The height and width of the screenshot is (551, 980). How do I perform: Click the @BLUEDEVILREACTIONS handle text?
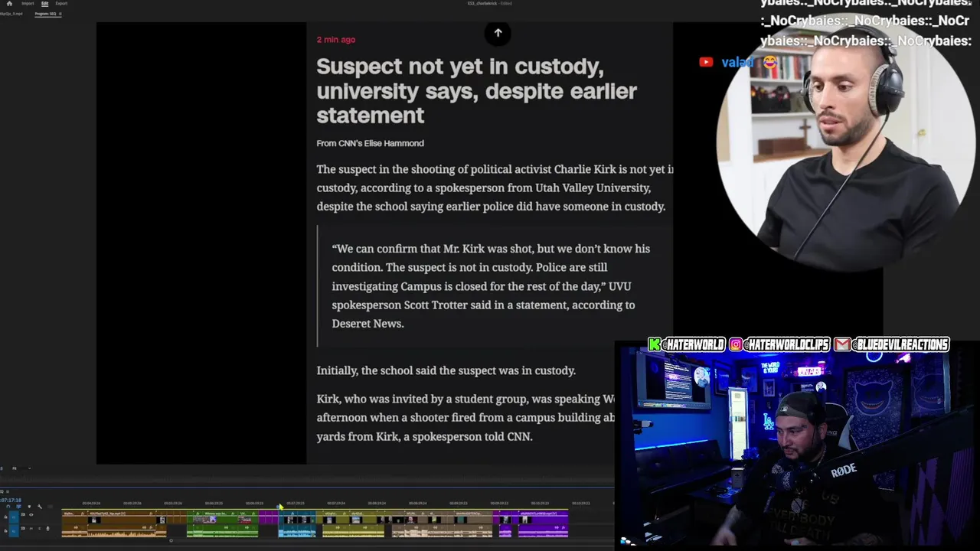(900, 345)
